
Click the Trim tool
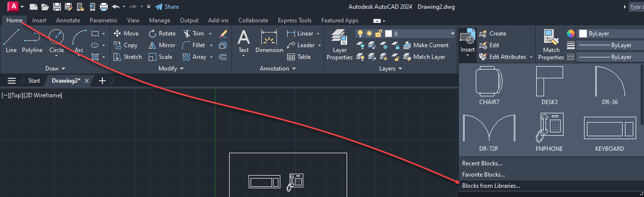pos(194,34)
